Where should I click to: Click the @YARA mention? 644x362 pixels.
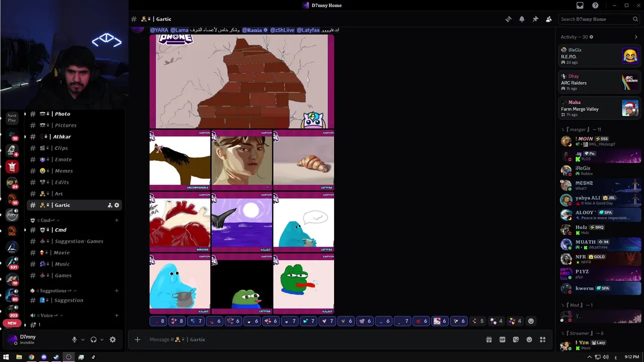(159, 30)
